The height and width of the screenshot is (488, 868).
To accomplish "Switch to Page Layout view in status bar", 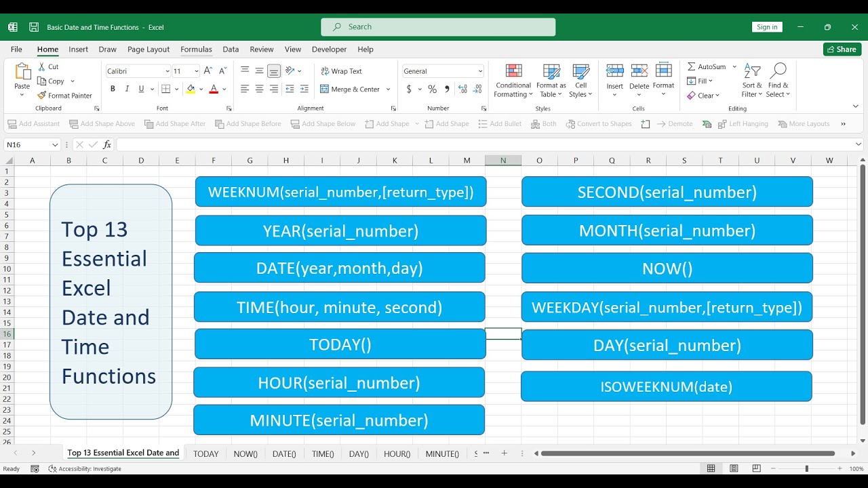I will (734, 468).
